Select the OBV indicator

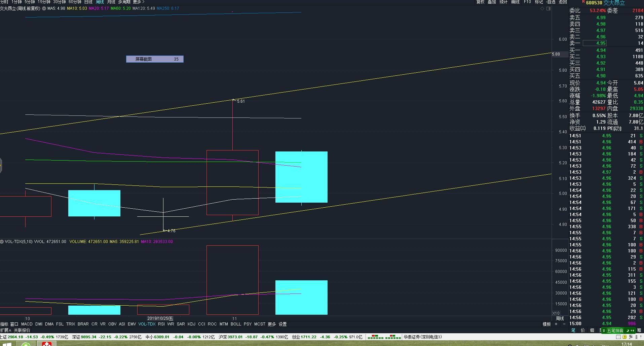click(x=112, y=324)
